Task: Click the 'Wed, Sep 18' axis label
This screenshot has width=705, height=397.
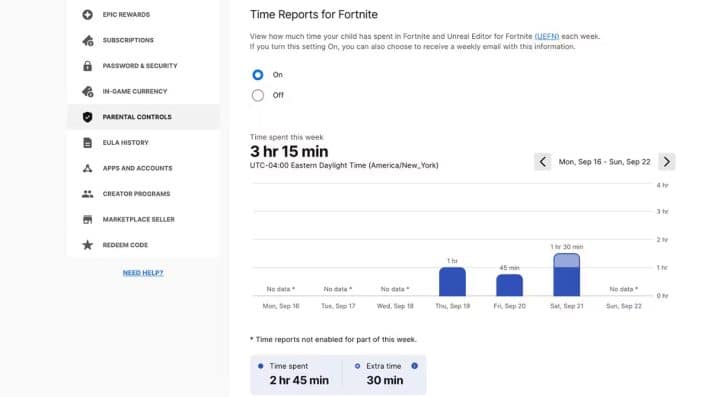Action: [395, 306]
